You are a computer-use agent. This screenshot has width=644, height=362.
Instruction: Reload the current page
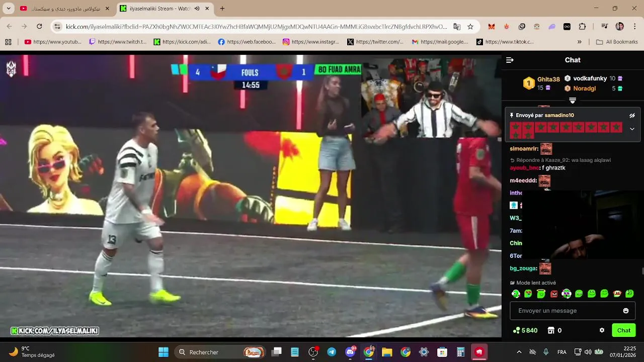[39, 27]
